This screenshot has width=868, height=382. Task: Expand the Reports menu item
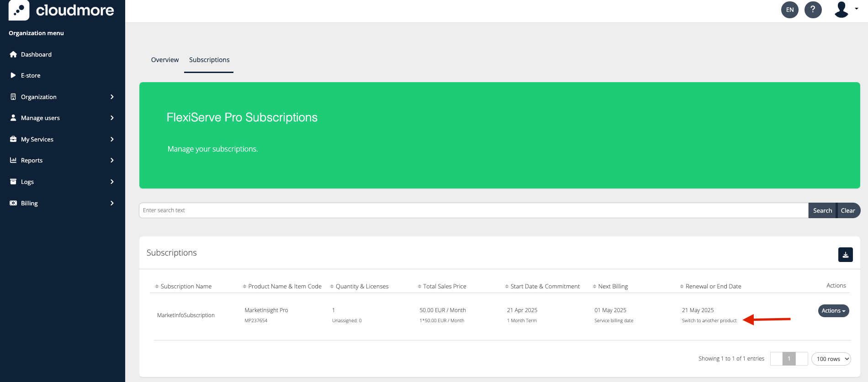tap(32, 160)
